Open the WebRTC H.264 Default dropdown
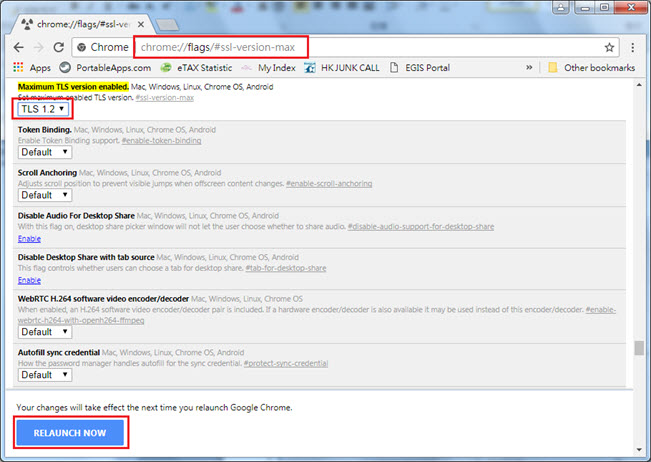Screen dimensions: 651x462 pos(45,332)
